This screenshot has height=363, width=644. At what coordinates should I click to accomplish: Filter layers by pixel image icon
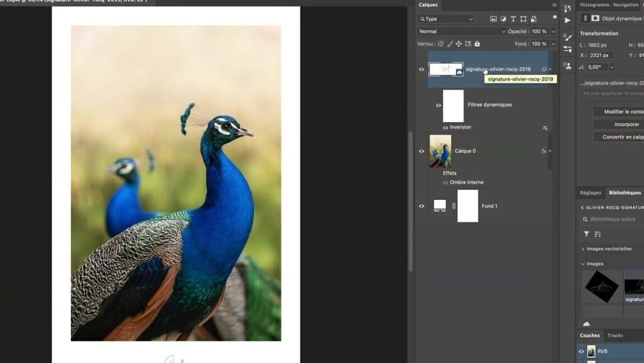[493, 19]
